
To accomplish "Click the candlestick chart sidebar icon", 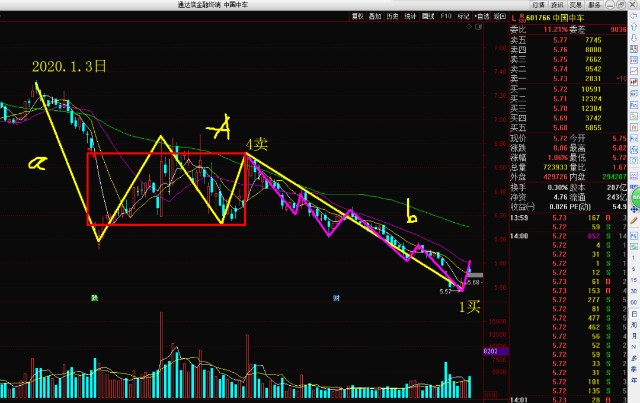I will point(634,82).
